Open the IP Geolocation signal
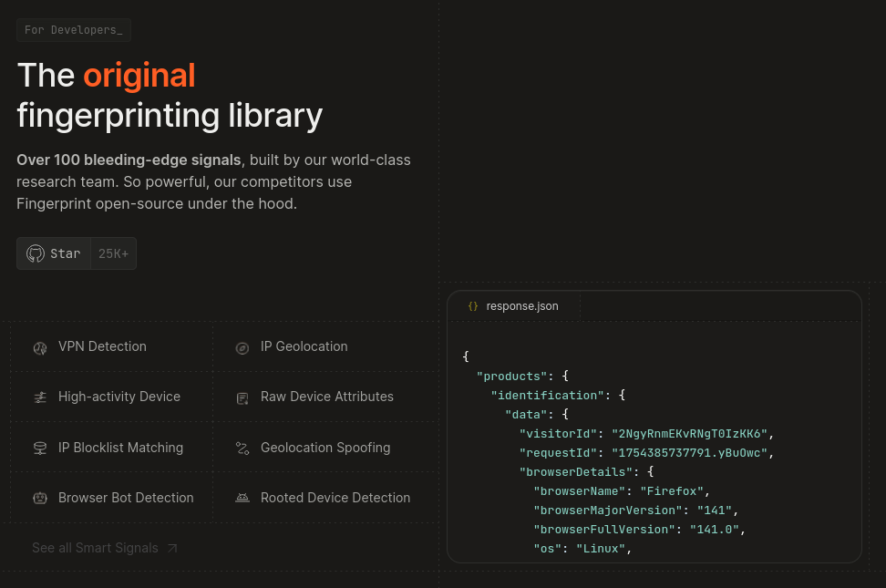Screen dimensions: 886x588 pos(326,346)
